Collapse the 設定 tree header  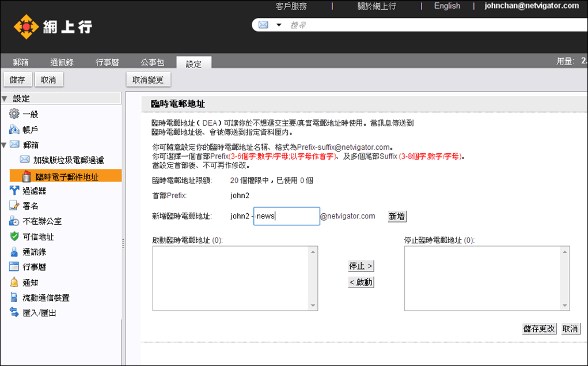(x=5, y=99)
